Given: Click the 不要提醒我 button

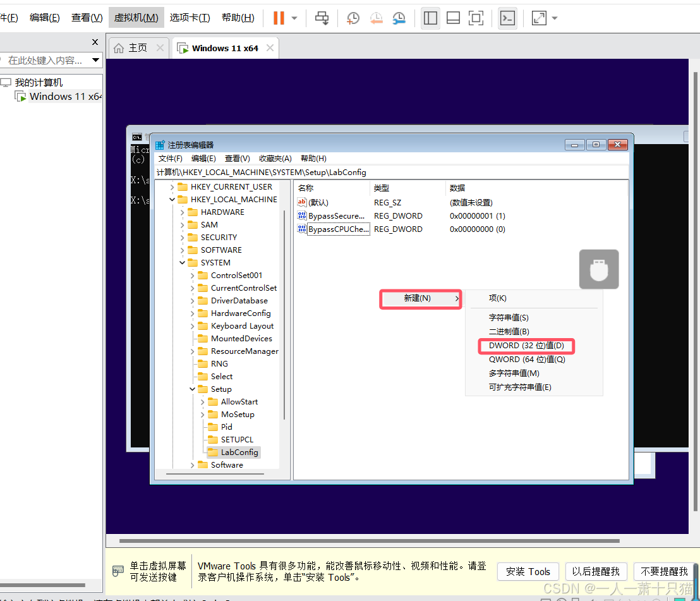Looking at the screenshot, I should pos(664,571).
